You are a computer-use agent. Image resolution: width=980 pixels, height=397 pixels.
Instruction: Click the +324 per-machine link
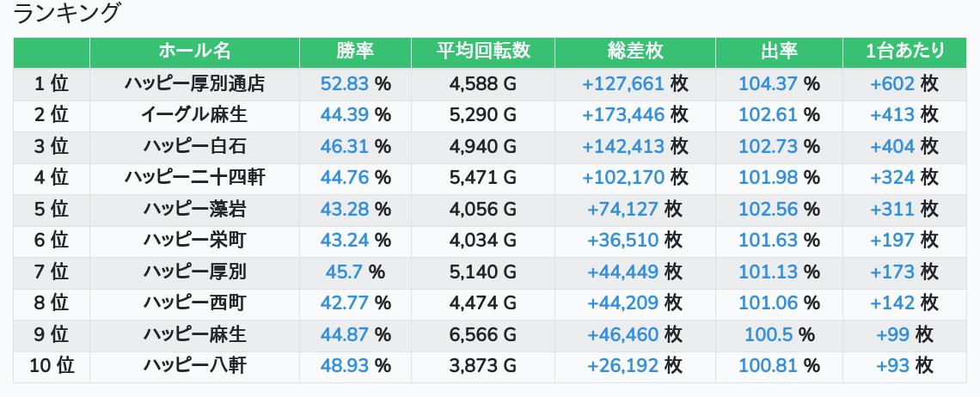[x=892, y=178]
